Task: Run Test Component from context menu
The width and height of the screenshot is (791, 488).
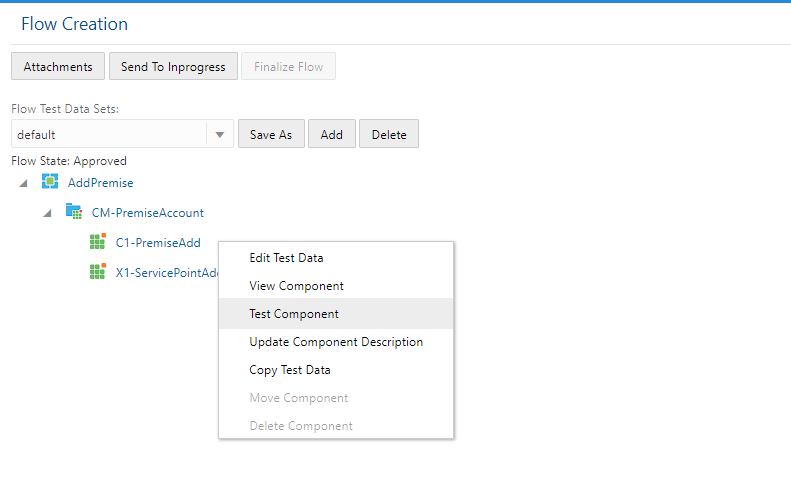Action: click(294, 314)
